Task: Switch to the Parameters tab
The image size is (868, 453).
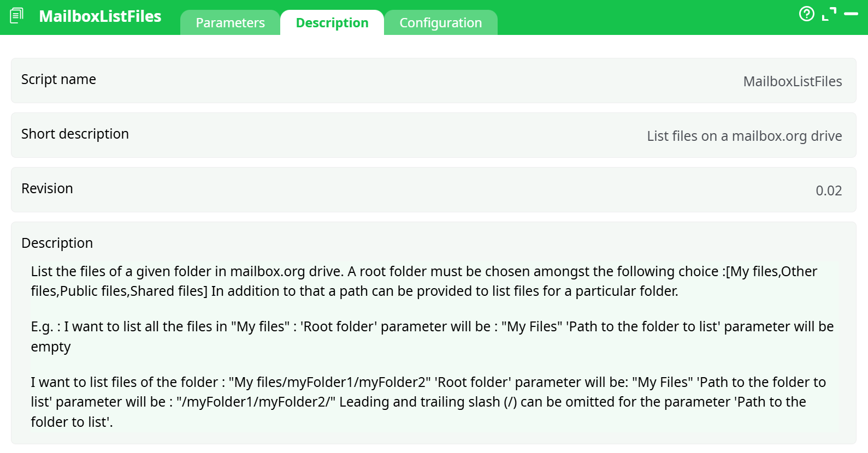Action: [230, 22]
